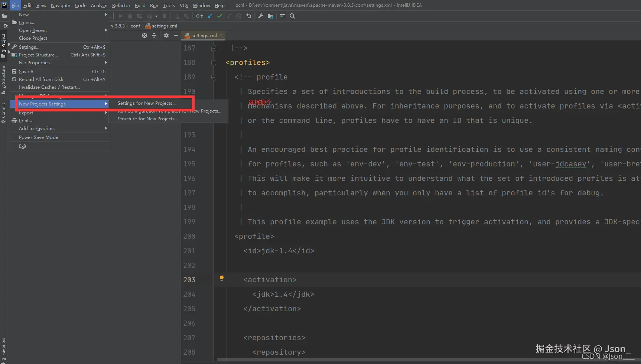Click the Git Rollback undo icon
This screenshot has width=641, height=364.
tap(249, 16)
